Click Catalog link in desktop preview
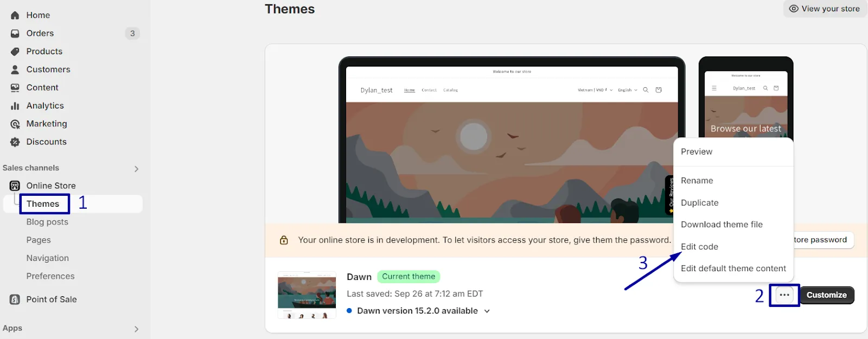Image resolution: width=868 pixels, height=339 pixels. pyautogui.click(x=450, y=90)
